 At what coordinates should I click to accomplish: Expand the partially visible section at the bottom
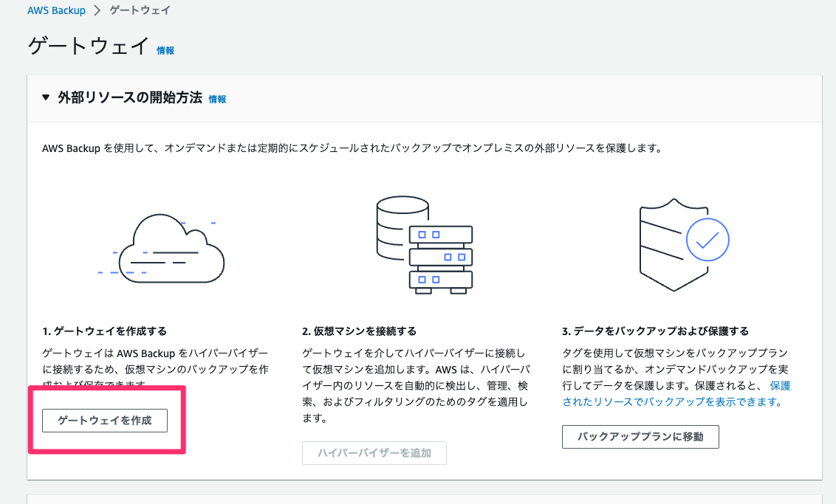(x=418, y=502)
